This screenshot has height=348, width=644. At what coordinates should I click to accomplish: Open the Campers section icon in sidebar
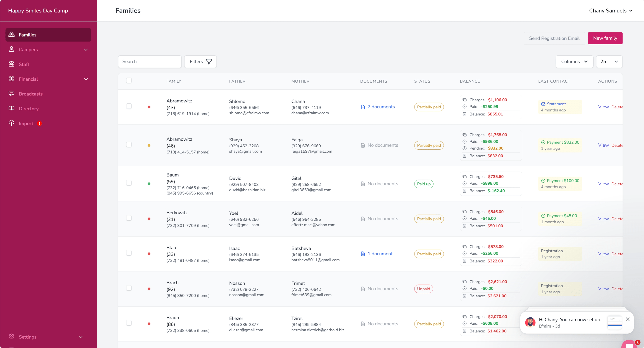tap(11, 49)
